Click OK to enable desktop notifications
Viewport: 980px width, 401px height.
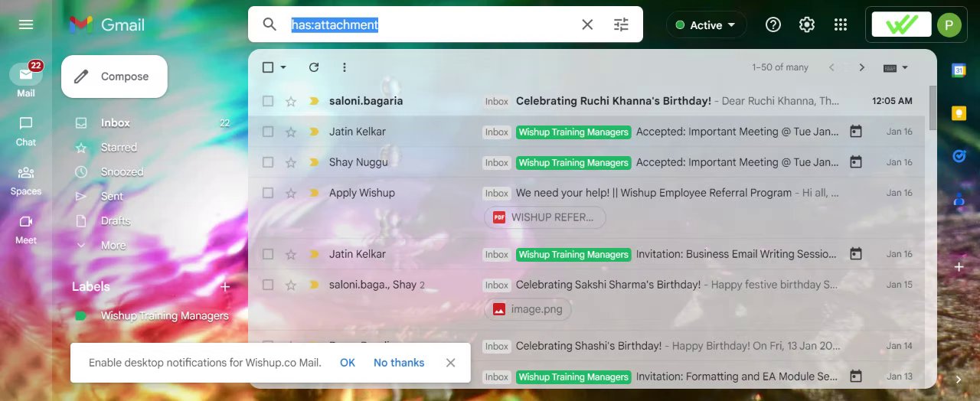[x=348, y=363]
